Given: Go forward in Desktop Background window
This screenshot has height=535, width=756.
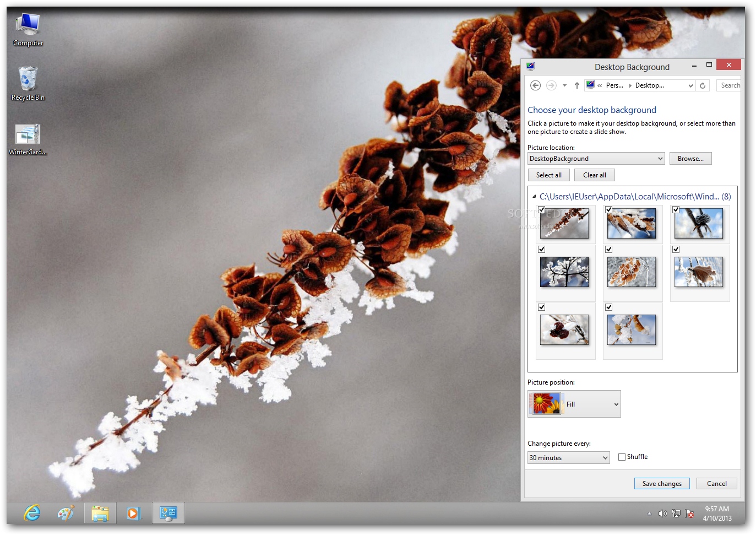Looking at the screenshot, I should pyautogui.click(x=551, y=85).
